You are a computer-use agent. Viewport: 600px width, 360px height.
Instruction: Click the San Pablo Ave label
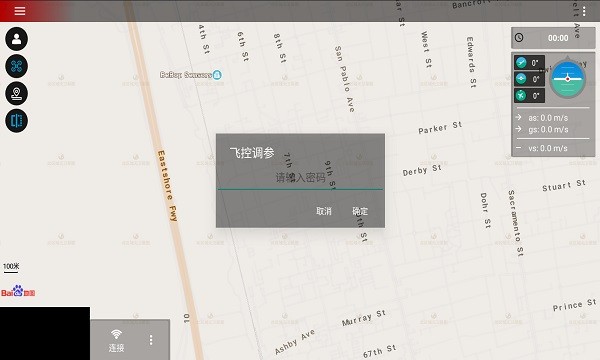point(344,79)
